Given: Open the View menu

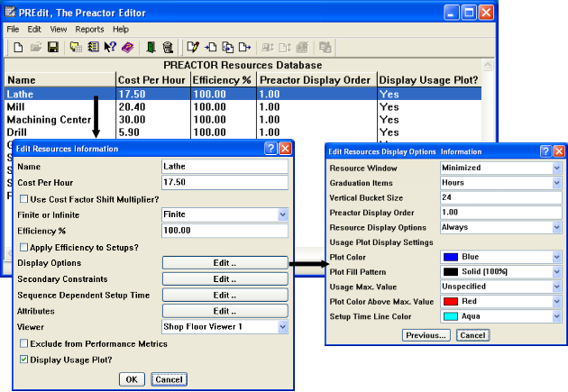Looking at the screenshot, I should click(59, 30).
